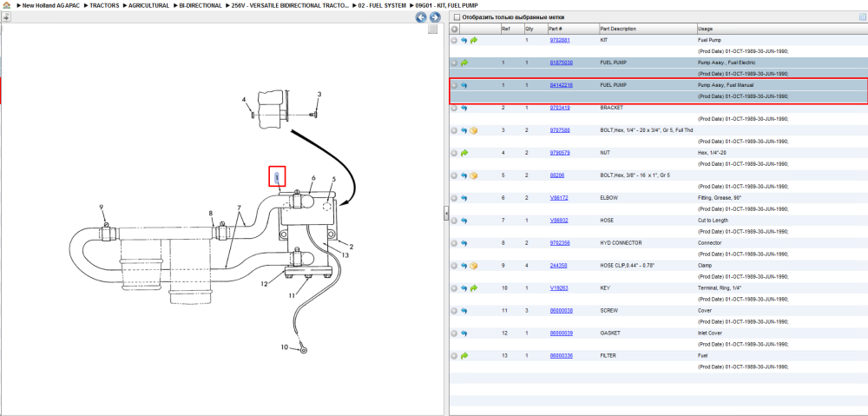Collapse the parts list using the splitter handle
The image size is (868, 416).
446,215
